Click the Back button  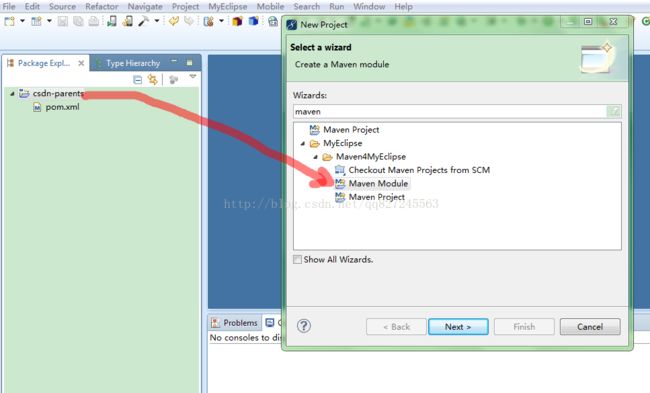(396, 327)
